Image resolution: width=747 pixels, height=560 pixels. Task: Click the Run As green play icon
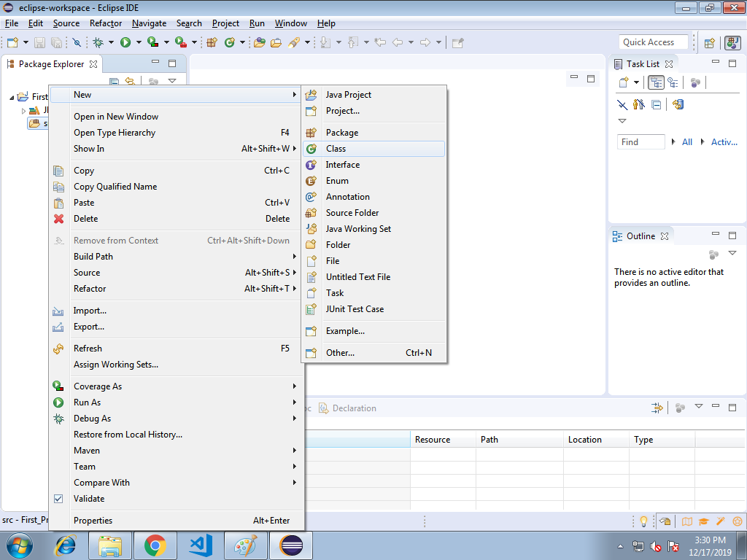(x=58, y=402)
